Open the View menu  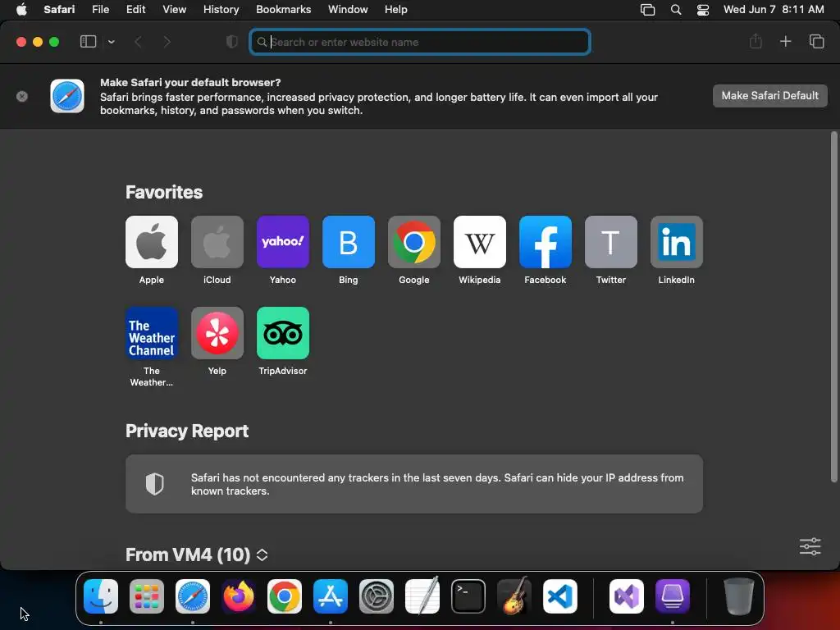pos(174,9)
